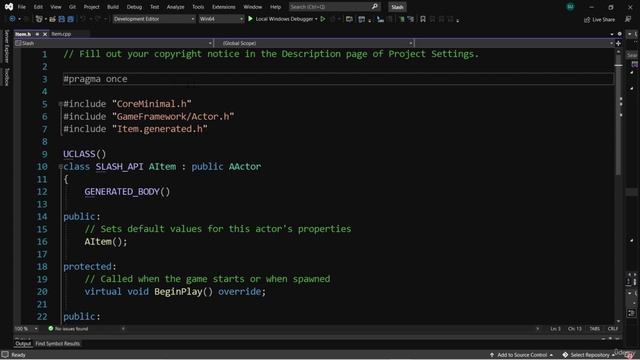
Task: Click Select Repository in status bar
Action: click(589, 355)
